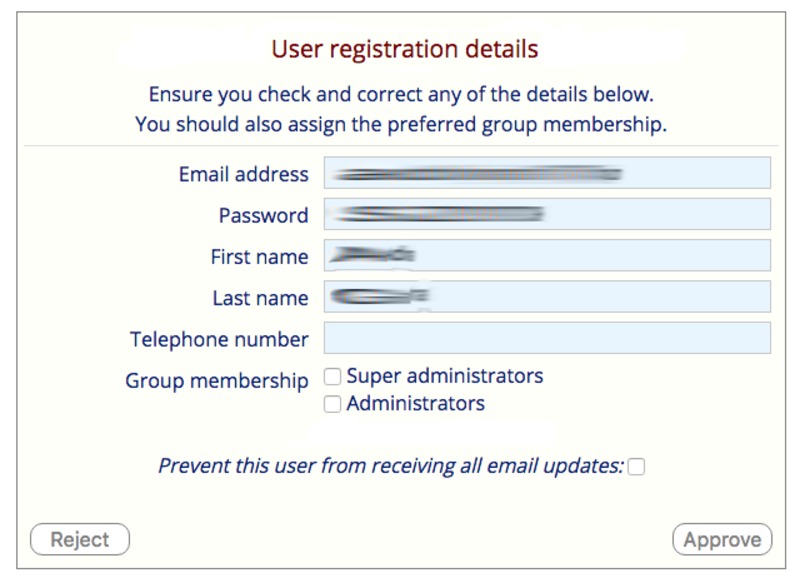Image resolution: width=800 pixels, height=583 pixels.
Task: Click the 'Last name' label
Action: 260,298
